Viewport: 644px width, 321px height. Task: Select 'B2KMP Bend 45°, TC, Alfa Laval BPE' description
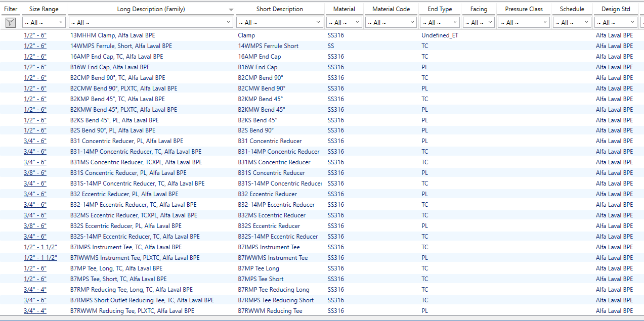coord(117,99)
